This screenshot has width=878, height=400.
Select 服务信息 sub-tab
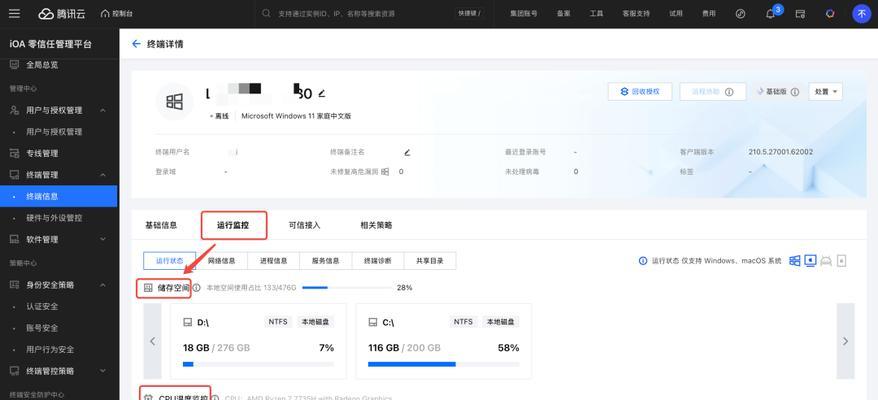(325, 261)
